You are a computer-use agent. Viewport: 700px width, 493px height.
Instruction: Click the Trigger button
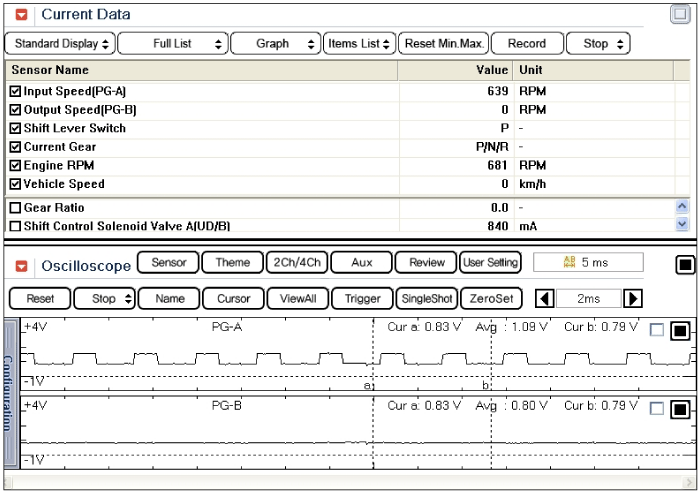coord(362,299)
